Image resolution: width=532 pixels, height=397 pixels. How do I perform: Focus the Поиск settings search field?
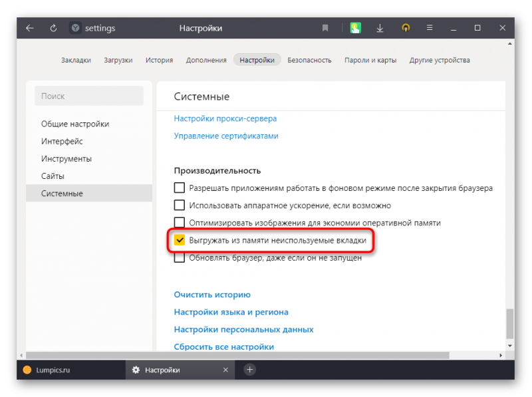tap(89, 96)
